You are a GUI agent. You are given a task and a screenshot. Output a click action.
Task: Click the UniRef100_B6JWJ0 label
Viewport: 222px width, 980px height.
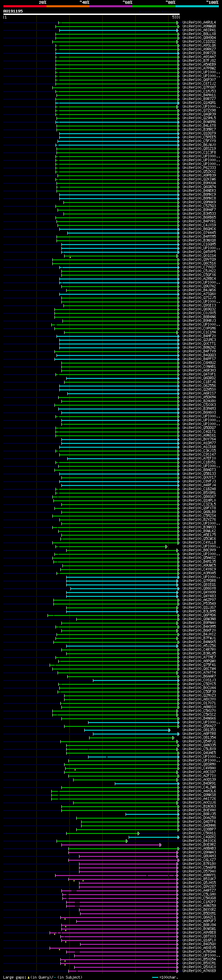(x=199, y=145)
